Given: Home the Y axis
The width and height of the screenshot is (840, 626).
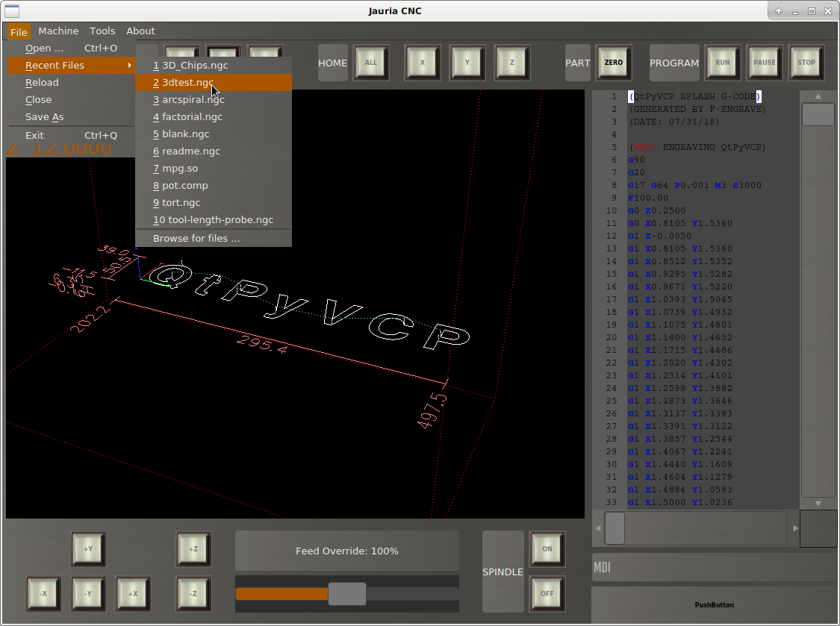Looking at the screenshot, I should pyautogui.click(x=467, y=63).
